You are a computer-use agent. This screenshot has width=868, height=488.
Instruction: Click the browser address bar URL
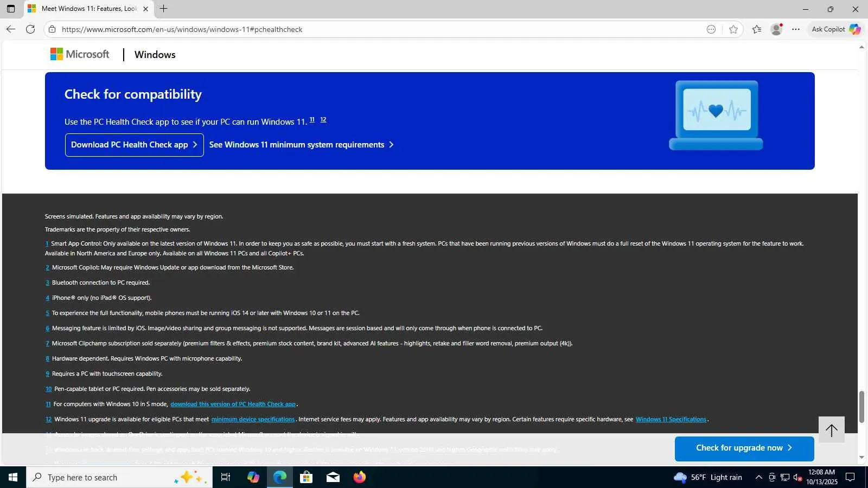tap(182, 29)
